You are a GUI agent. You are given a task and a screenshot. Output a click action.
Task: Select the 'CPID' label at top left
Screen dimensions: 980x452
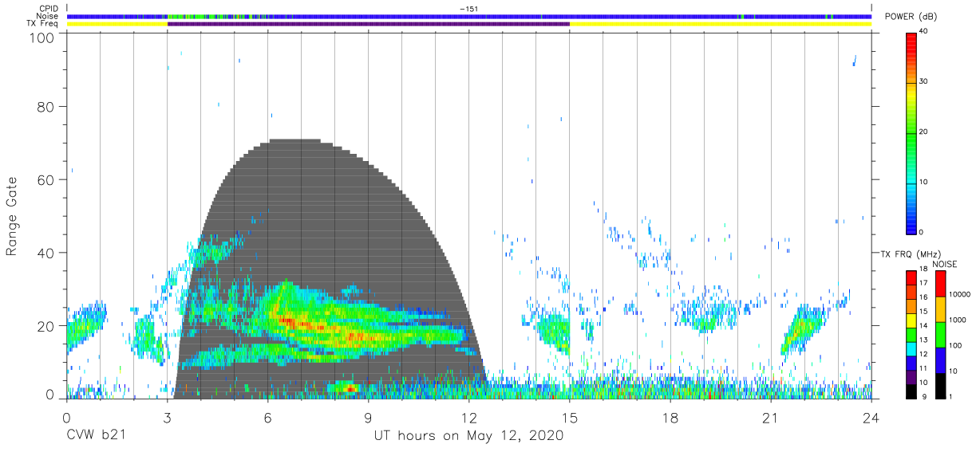[x=49, y=8]
